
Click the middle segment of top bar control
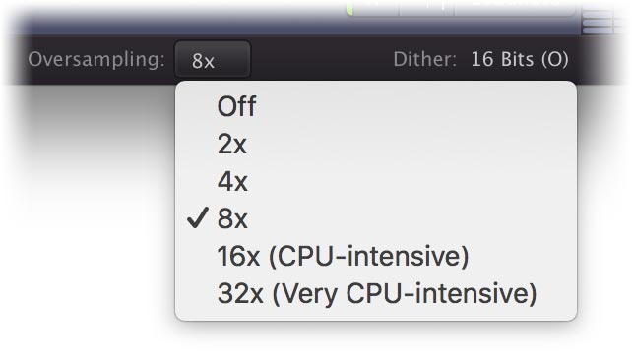pos(426,8)
